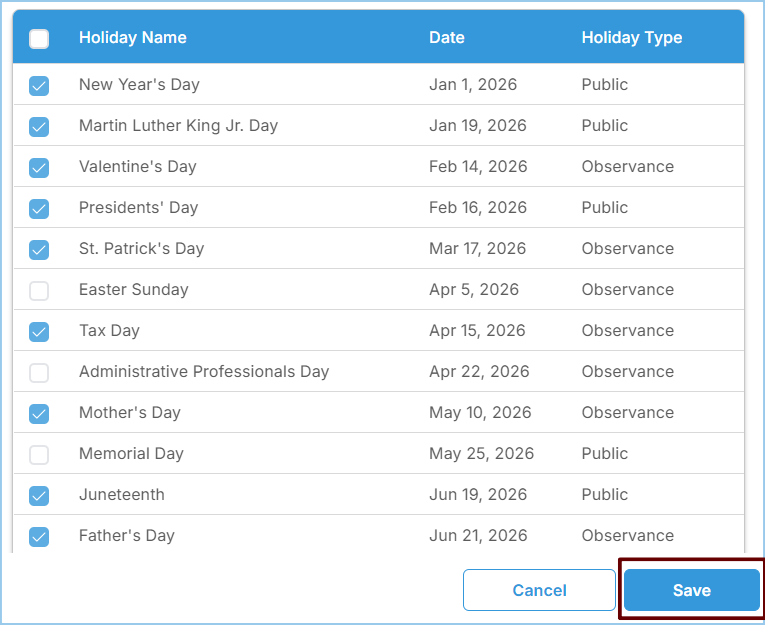The width and height of the screenshot is (765, 625).
Task: Deselect the Mother's Day checkbox
Action: (39, 414)
